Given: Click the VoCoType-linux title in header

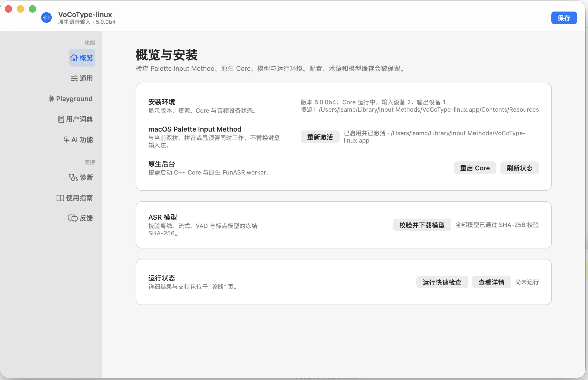Looking at the screenshot, I should [85, 14].
